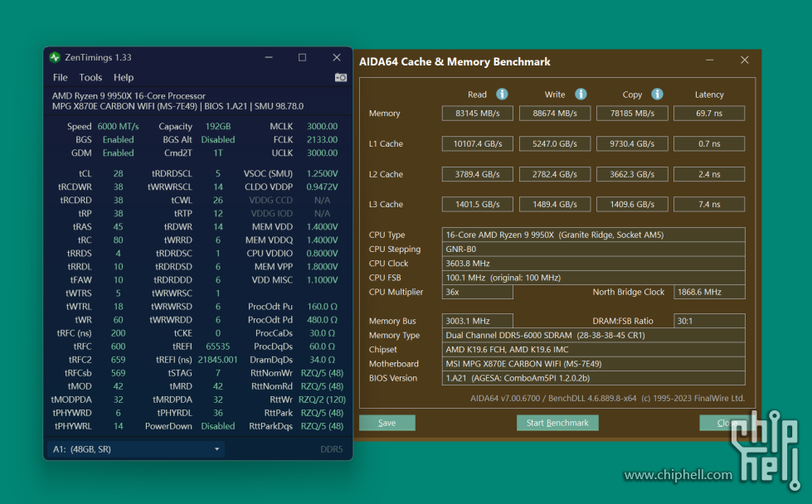Open the Help menu in ZenTimings
The width and height of the screenshot is (812, 504).
pos(124,78)
